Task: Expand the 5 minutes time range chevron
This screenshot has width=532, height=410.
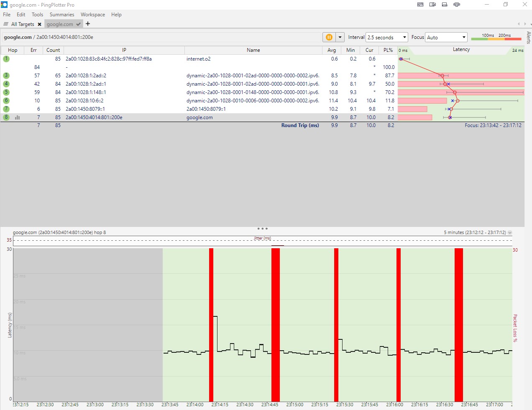Action: [510, 233]
